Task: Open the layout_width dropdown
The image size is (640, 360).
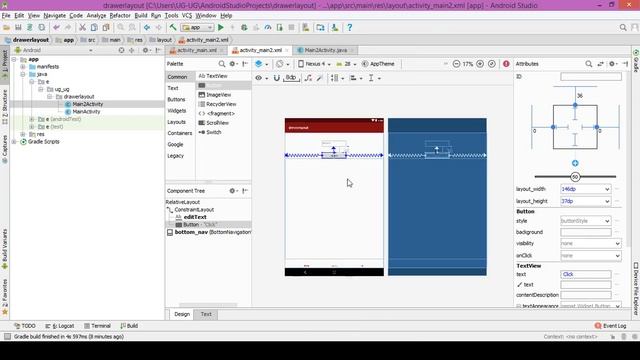Action: [607, 189]
